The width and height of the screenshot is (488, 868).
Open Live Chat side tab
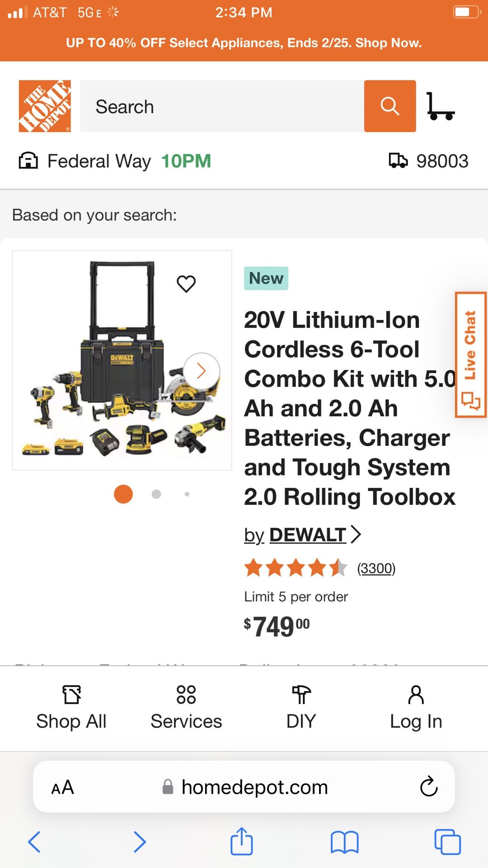click(x=470, y=355)
